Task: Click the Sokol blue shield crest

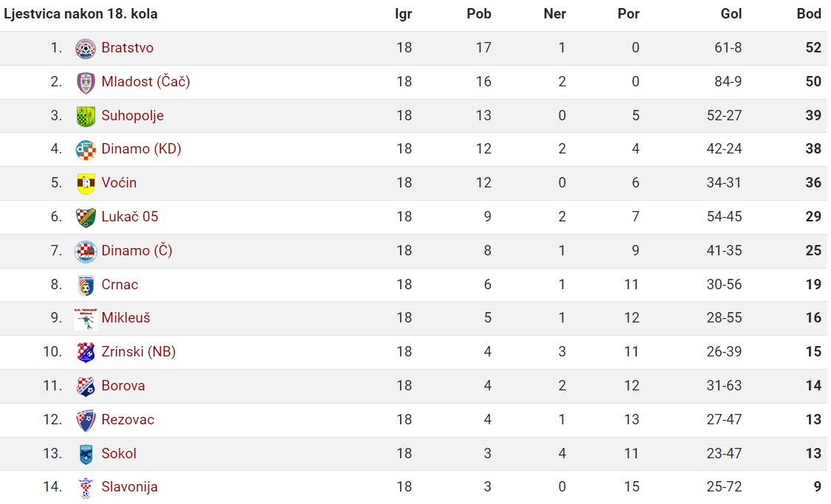Action: (86, 454)
